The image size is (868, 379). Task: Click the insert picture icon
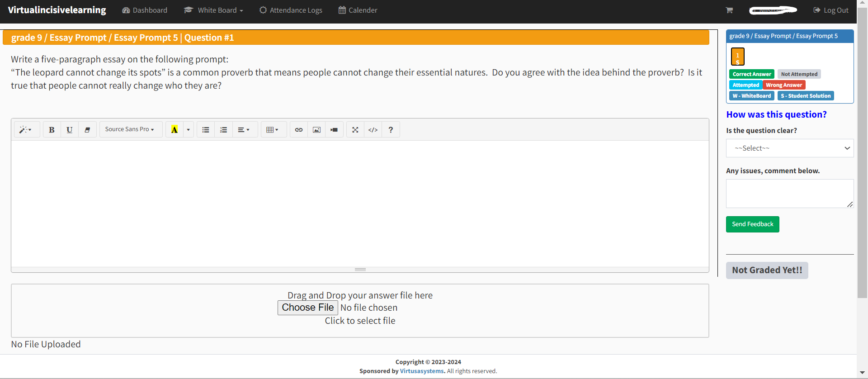point(316,130)
